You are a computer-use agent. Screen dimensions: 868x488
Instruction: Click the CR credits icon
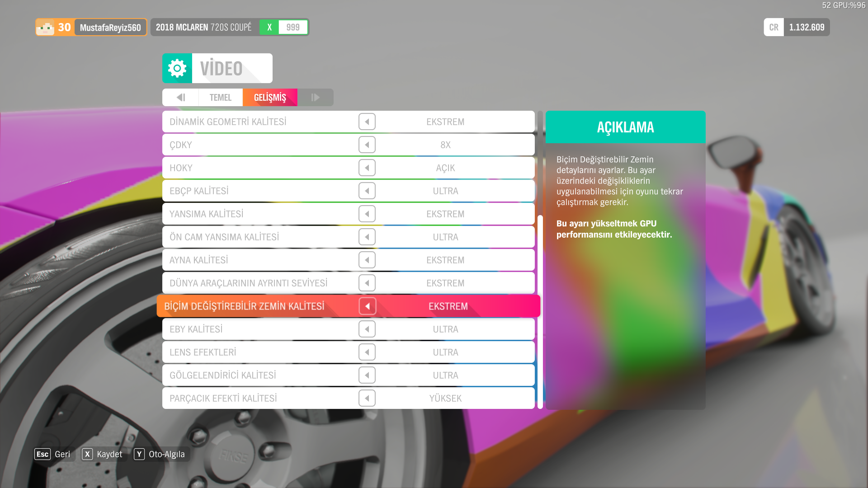click(x=774, y=27)
